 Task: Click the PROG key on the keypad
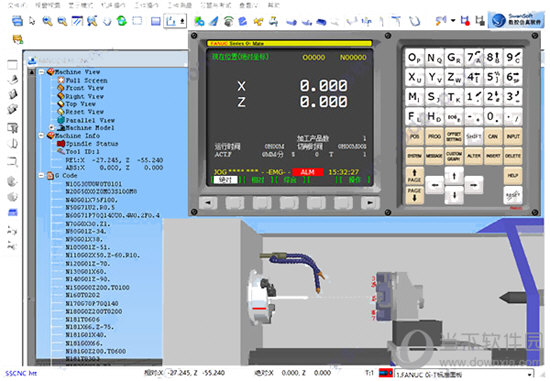click(434, 136)
